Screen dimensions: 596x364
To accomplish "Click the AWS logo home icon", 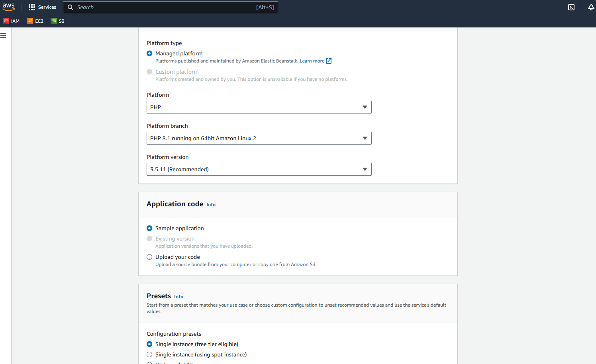I will [x=8, y=7].
